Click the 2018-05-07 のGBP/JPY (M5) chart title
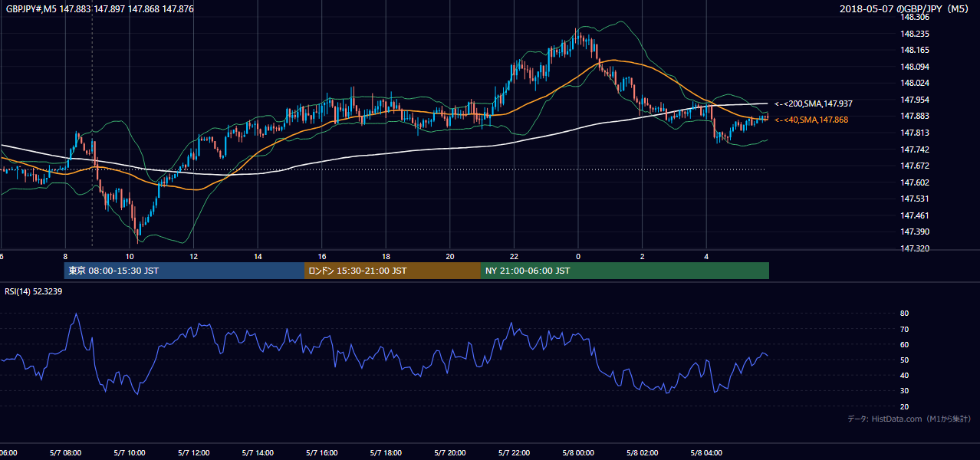The height and width of the screenshot is (460, 980). coord(906,9)
